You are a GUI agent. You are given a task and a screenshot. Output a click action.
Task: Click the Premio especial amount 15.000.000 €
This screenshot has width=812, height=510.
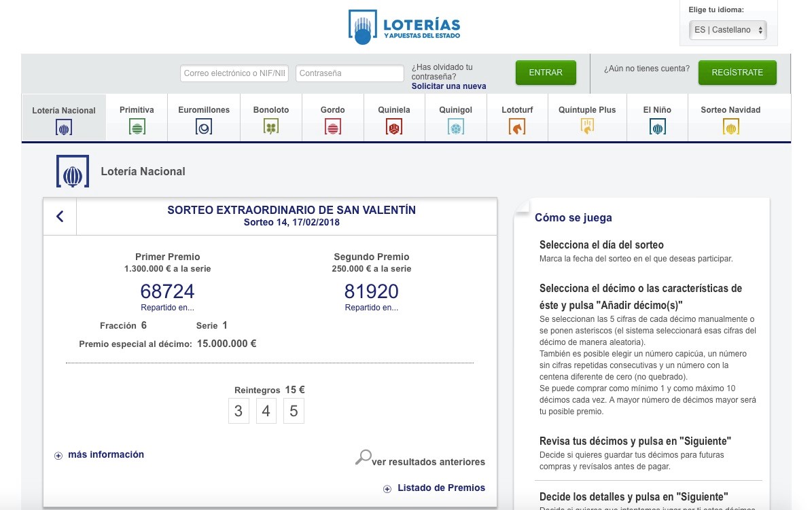(x=226, y=344)
